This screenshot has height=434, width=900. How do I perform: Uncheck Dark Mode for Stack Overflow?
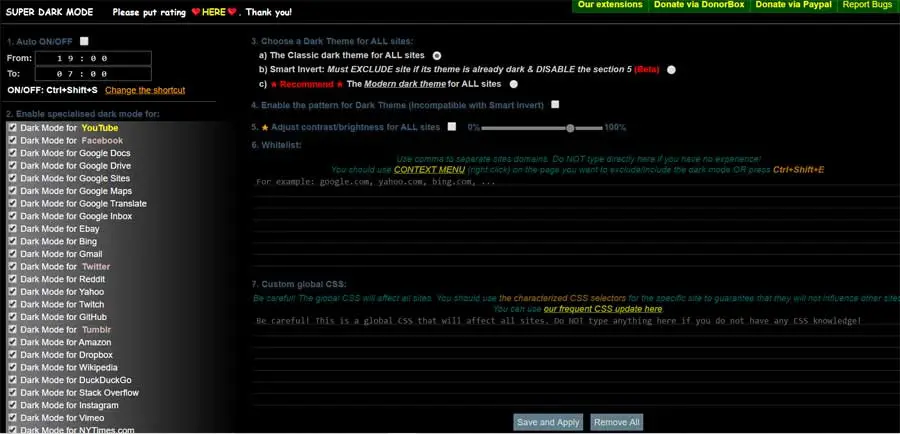(x=13, y=393)
